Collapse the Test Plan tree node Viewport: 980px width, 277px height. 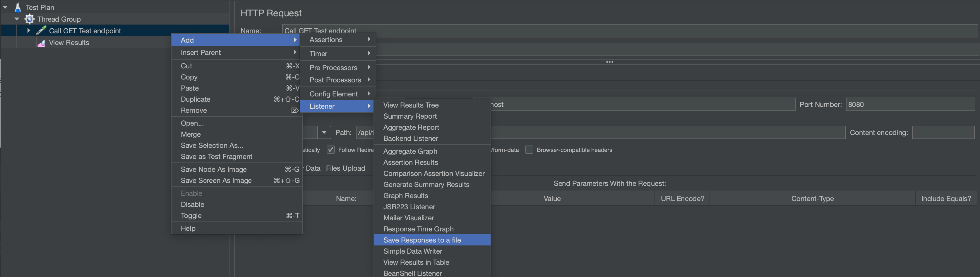pos(5,7)
